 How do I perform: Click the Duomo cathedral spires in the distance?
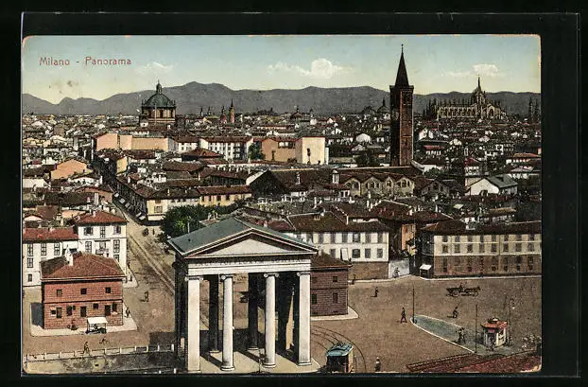pyautogui.click(x=469, y=106)
